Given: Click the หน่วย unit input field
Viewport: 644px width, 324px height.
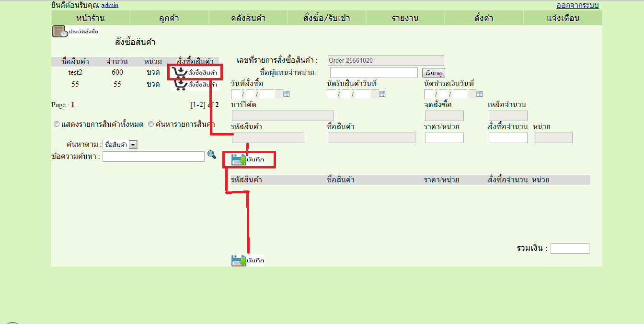Looking at the screenshot, I should [x=553, y=138].
